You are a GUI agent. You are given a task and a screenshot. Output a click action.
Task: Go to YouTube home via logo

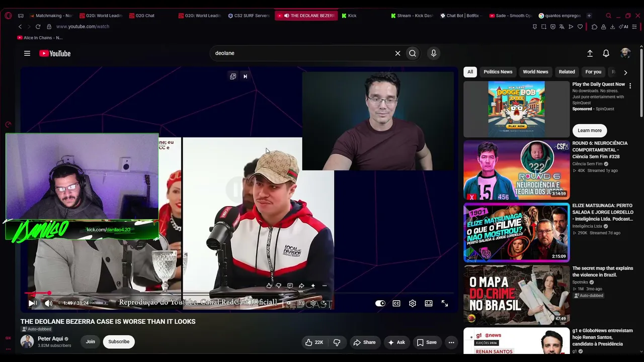click(55, 53)
